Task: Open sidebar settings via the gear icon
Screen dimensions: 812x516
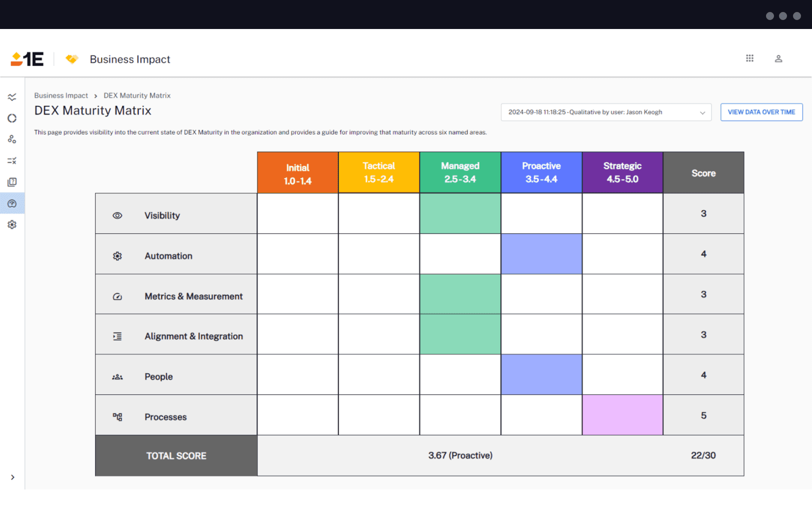Action: click(12, 224)
